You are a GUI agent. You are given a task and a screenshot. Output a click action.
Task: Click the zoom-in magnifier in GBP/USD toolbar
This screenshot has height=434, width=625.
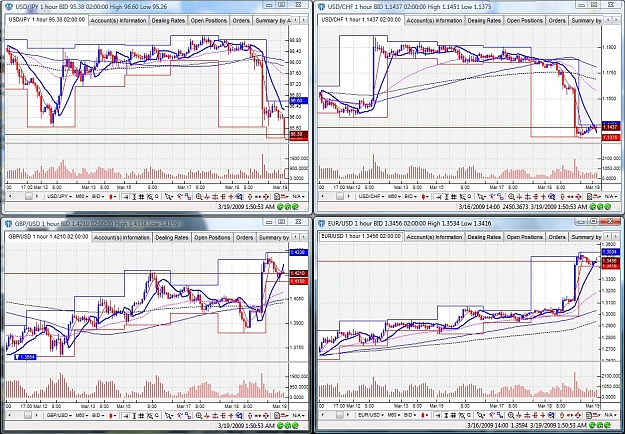point(198,415)
